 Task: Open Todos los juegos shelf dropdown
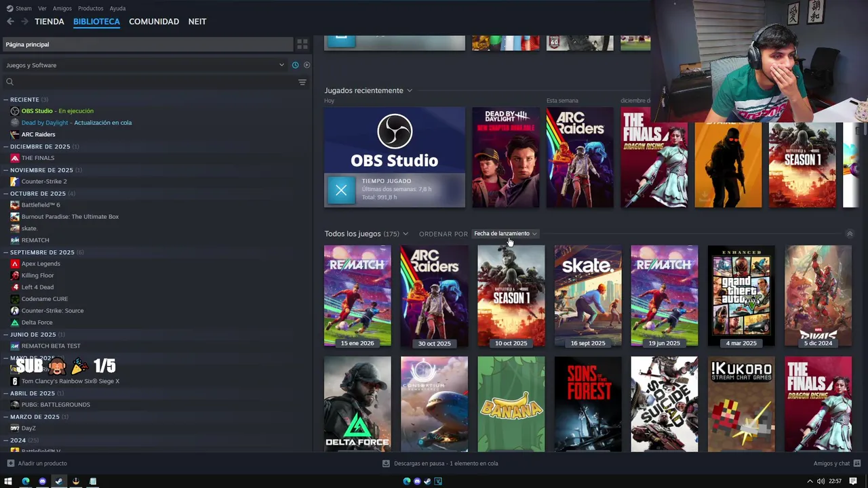(x=406, y=234)
